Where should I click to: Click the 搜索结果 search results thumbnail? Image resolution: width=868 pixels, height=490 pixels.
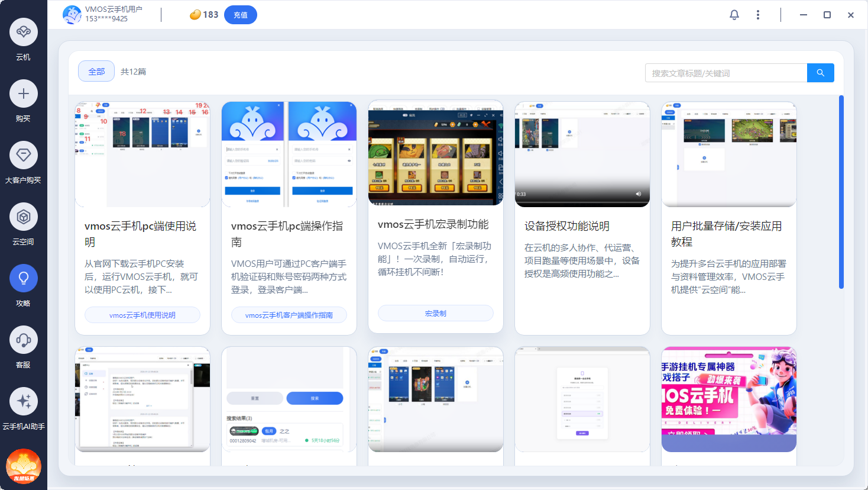tap(289, 399)
